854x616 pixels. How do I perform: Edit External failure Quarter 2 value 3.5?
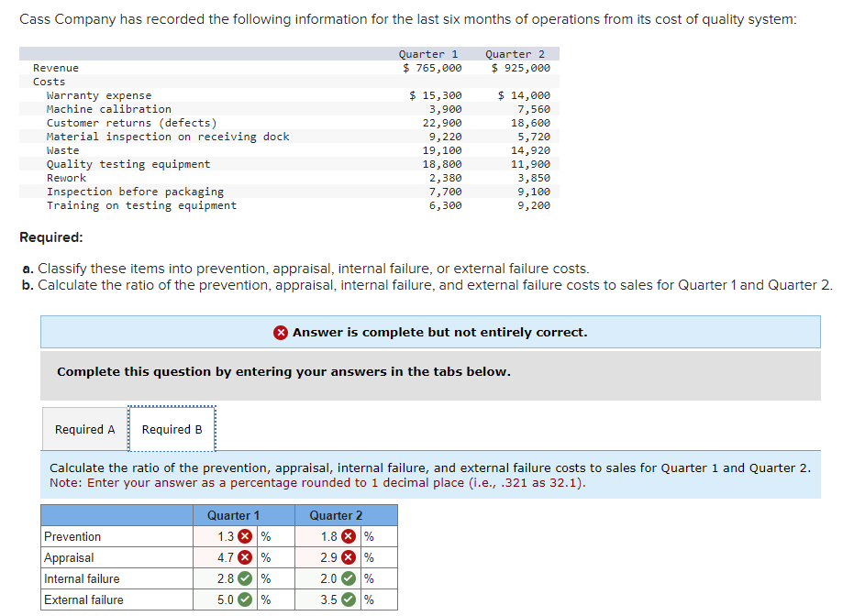(x=328, y=599)
